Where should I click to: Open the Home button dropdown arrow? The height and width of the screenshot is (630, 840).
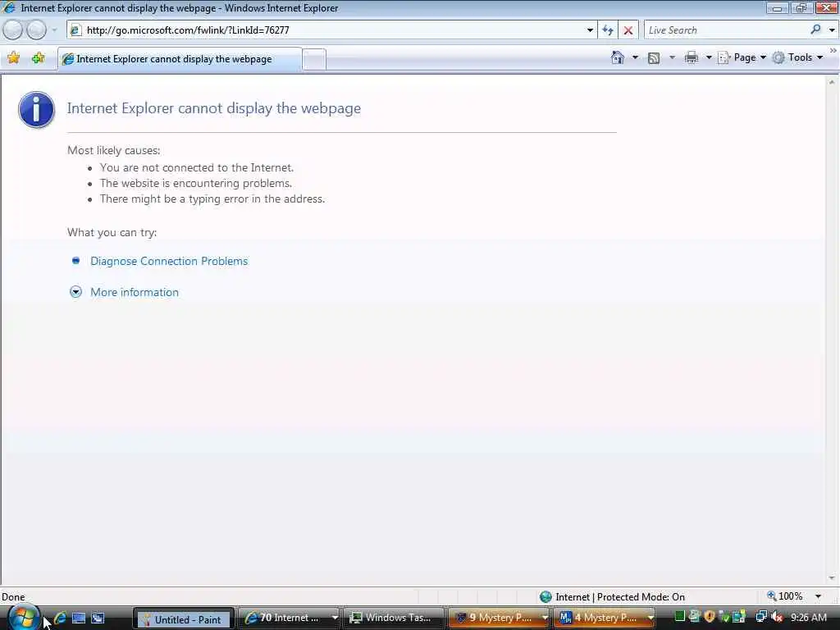(635, 57)
